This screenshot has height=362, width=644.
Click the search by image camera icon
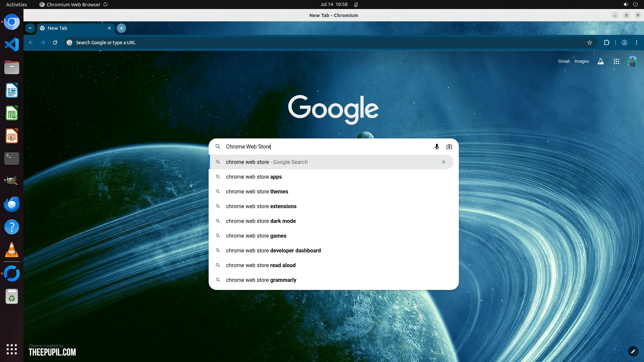449,147
